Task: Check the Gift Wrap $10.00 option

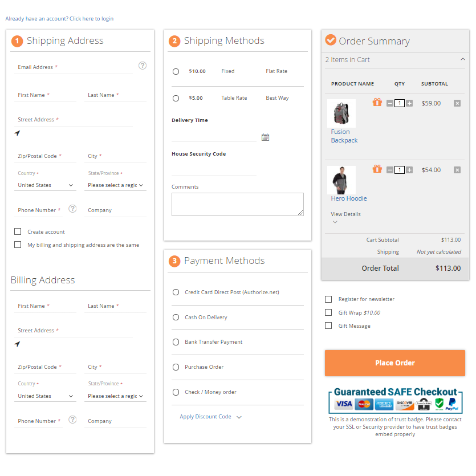Action: [x=328, y=312]
